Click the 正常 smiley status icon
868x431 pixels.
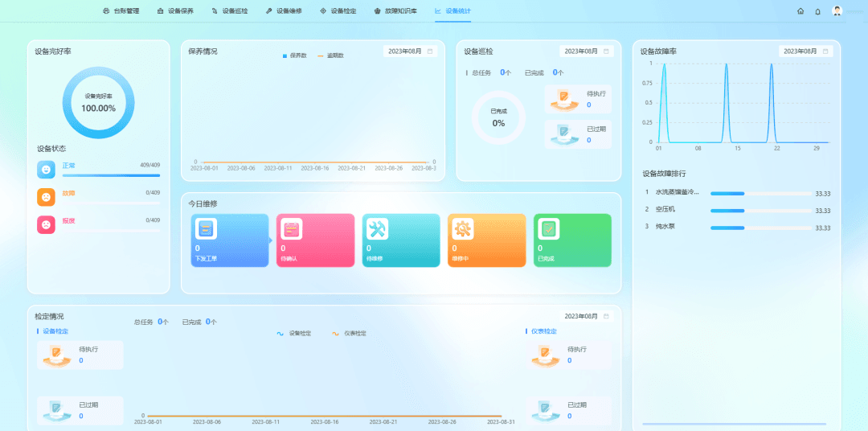[x=46, y=169]
